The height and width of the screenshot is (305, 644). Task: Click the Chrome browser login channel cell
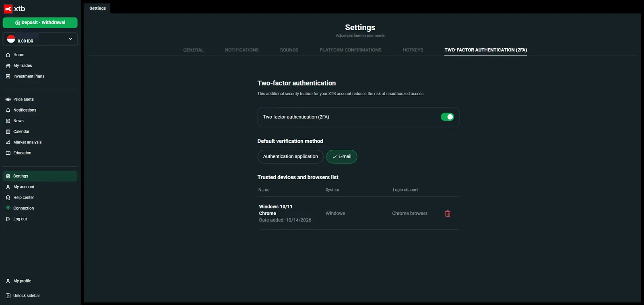click(410, 213)
